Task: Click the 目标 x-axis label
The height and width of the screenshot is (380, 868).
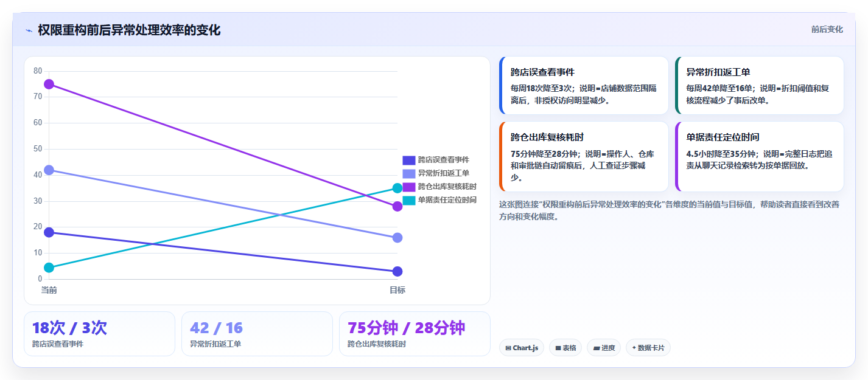Action: (397, 290)
